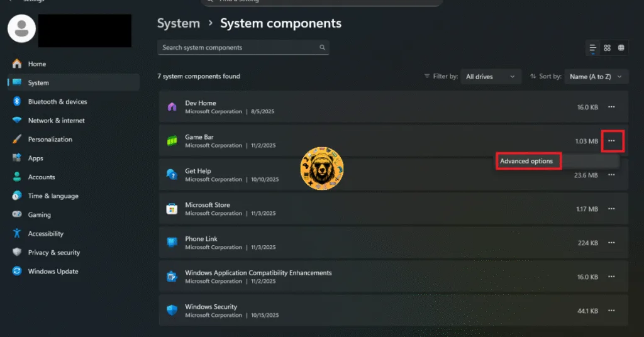644x337 pixels.
Task: Click the Phone Link app icon
Action: click(x=172, y=243)
